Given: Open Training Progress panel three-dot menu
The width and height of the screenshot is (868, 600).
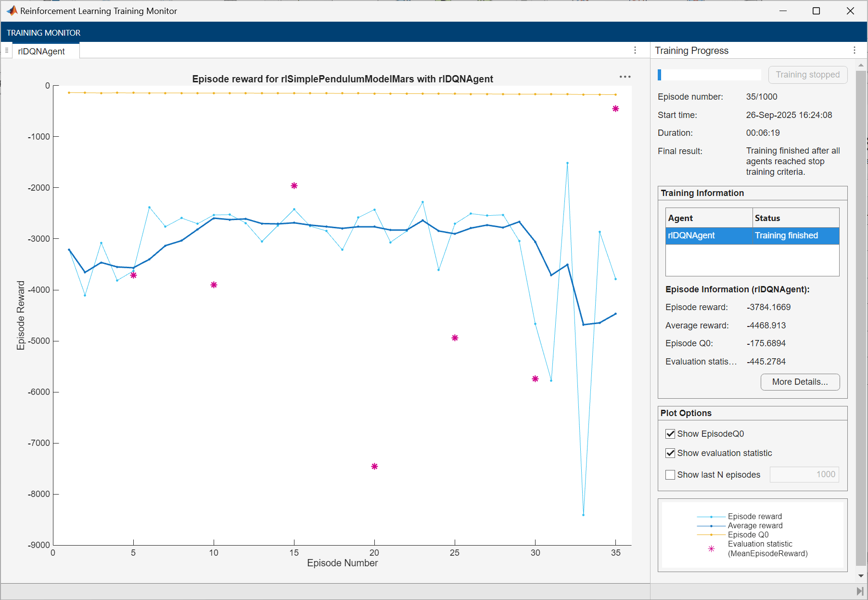Looking at the screenshot, I should pos(855,51).
